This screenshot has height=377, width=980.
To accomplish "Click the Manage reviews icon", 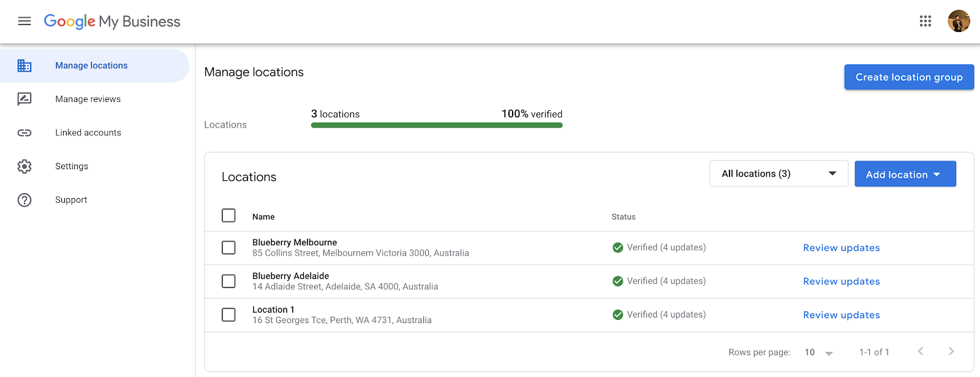I will click(x=24, y=99).
